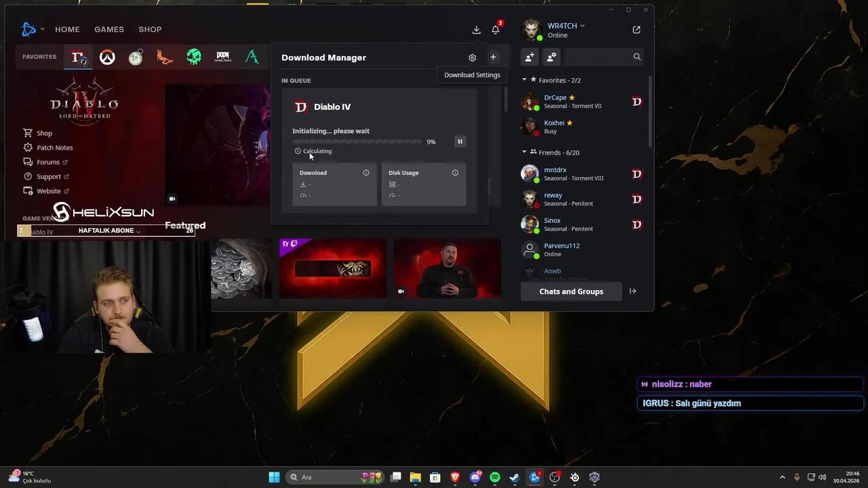The image size is (868, 488).
Task: Open File Explorer from the taskbar
Action: [x=415, y=477]
